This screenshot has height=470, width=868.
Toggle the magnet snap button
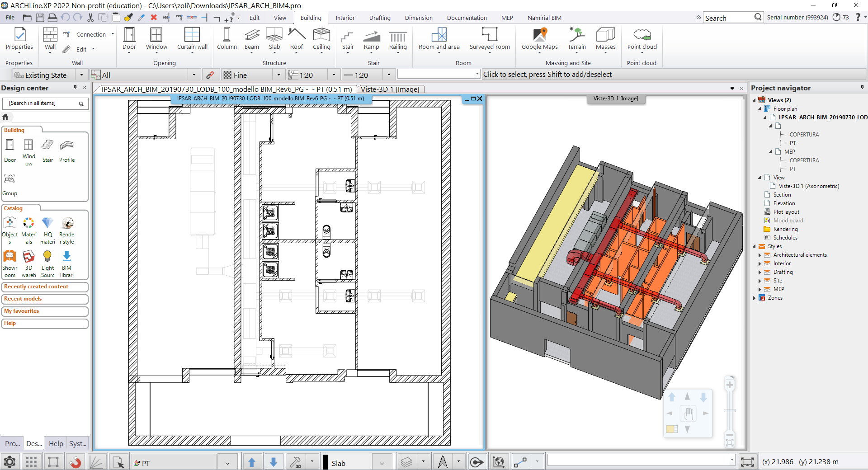[x=75, y=462]
